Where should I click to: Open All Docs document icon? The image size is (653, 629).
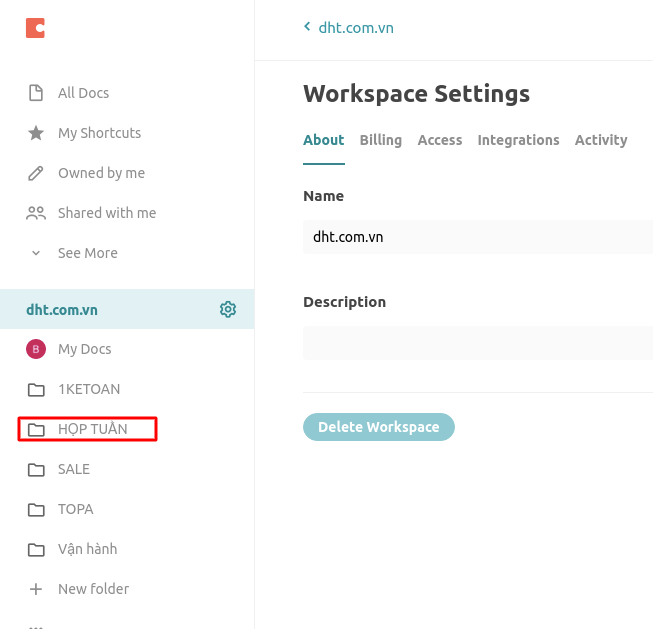click(x=36, y=93)
